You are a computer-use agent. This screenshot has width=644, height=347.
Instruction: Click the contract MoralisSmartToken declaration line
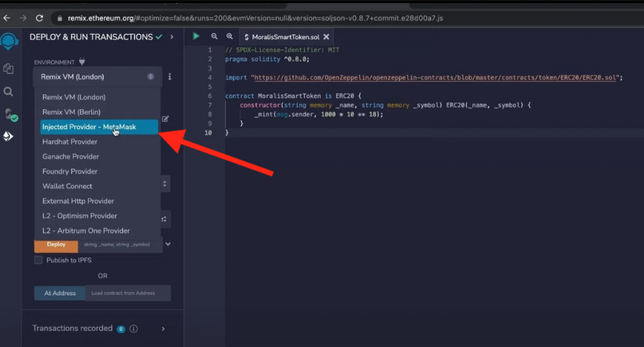(293, 96)
